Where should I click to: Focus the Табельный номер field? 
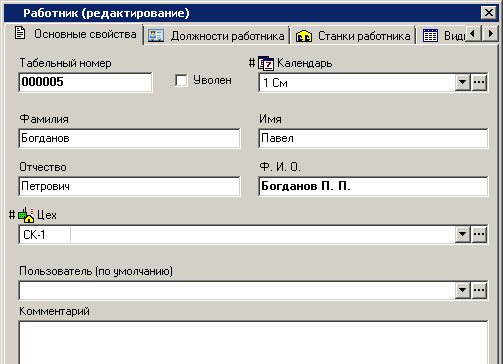[85, 82]
